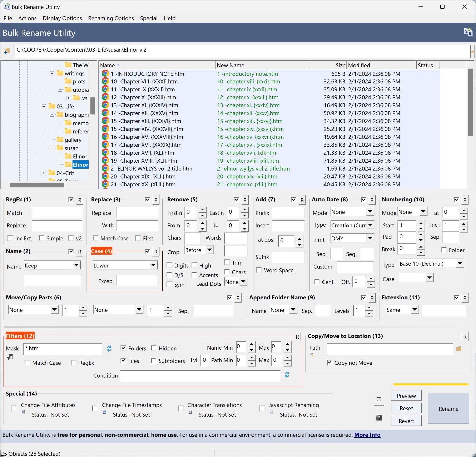Open the Crop Before dropdown in Remove section
This screenshot has height=457, width=476.
click(x=209, y=250)
